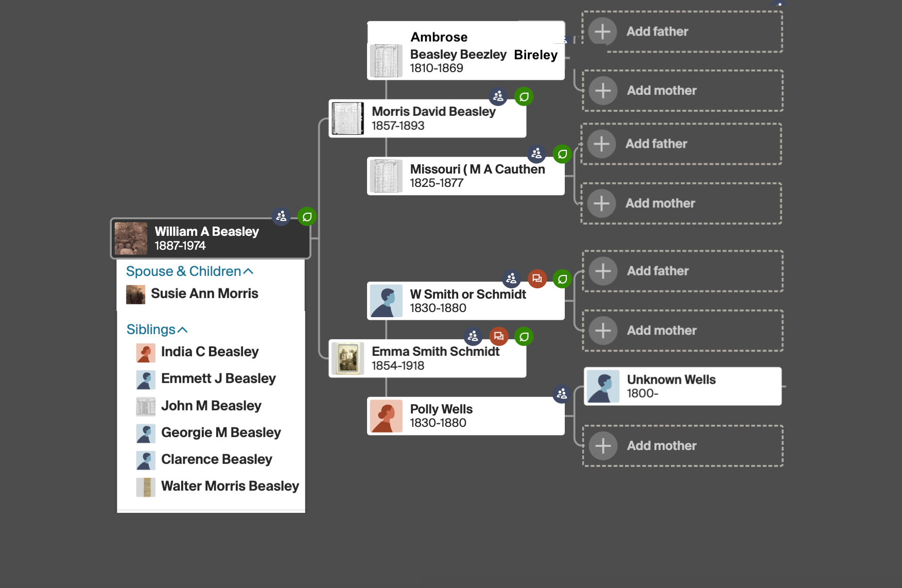Click Emma Smith Schmidt photo thumbnail
The image size is (902, 588).
click(x=348, y=358)
